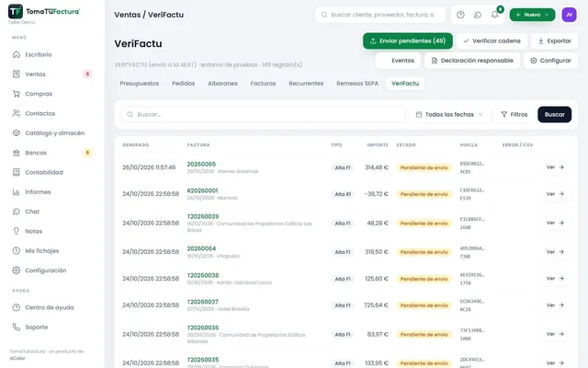Open Declaración responsable
The image size is (588, 368).
coord(472,61)
